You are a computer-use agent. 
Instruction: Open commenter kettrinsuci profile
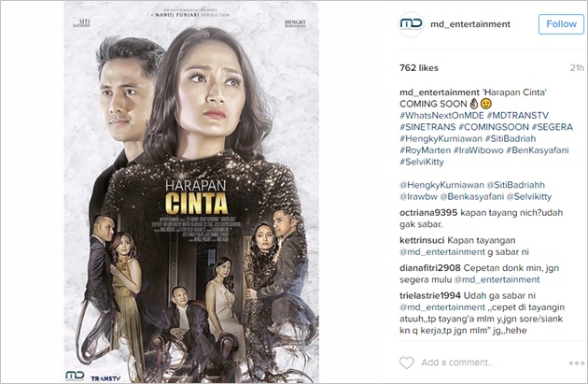click(x=422, y=240)
